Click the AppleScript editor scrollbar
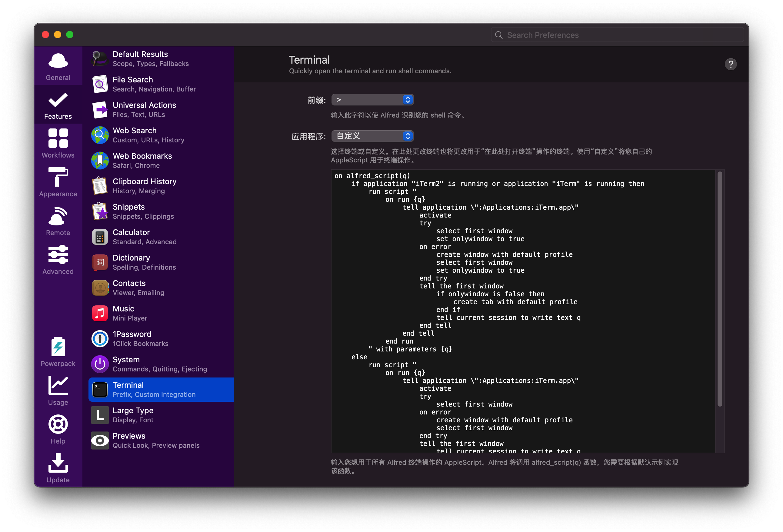783x532 pixels. click(x=720, y=289)
